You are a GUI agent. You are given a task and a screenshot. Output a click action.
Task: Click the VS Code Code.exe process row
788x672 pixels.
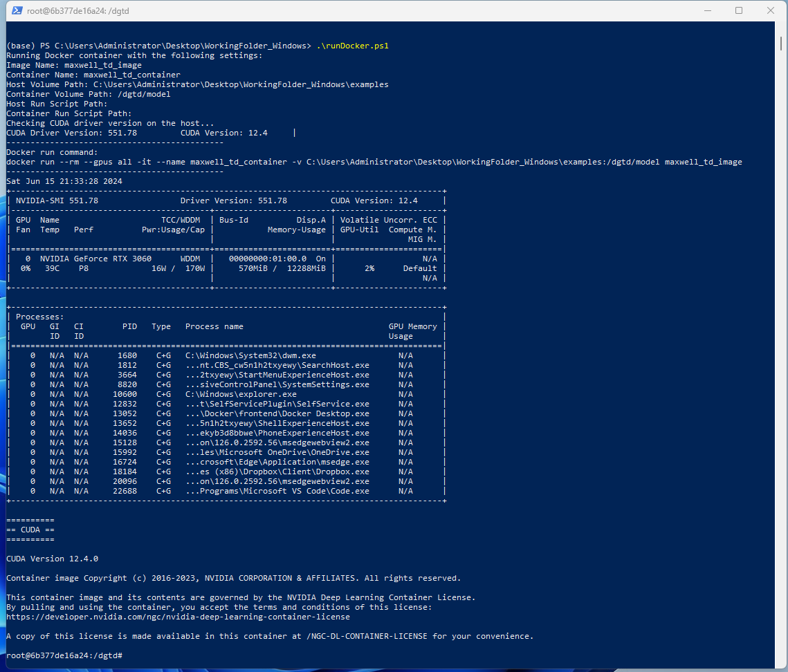point(226,491)
